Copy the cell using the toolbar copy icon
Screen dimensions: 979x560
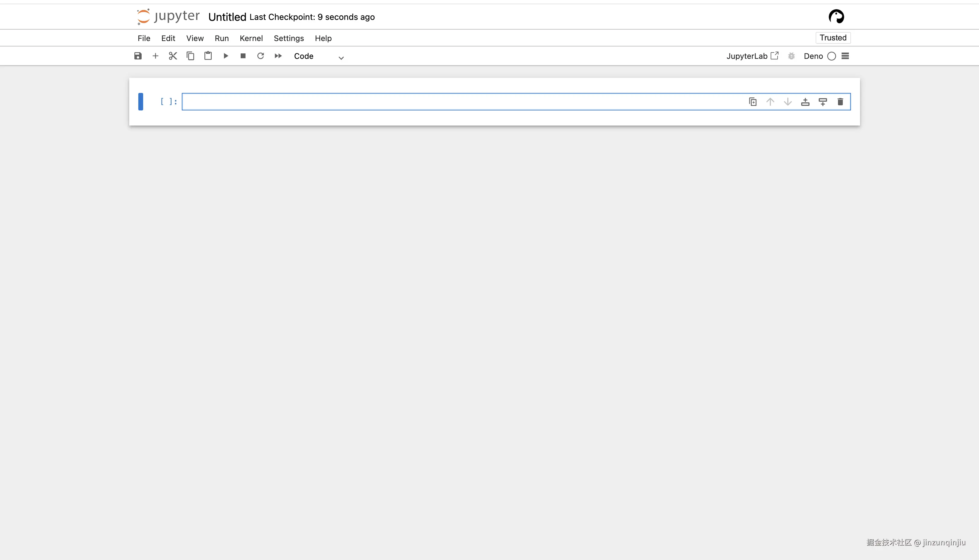[191, 56]
